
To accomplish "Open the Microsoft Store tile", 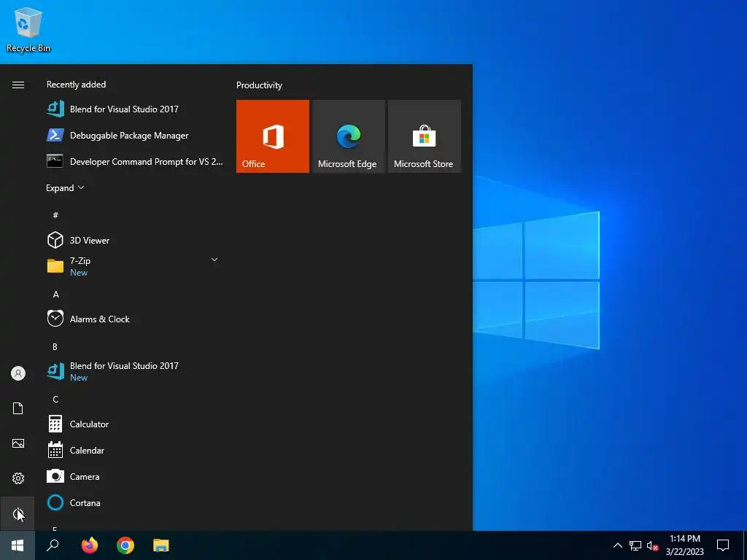I will pos(425,136).
